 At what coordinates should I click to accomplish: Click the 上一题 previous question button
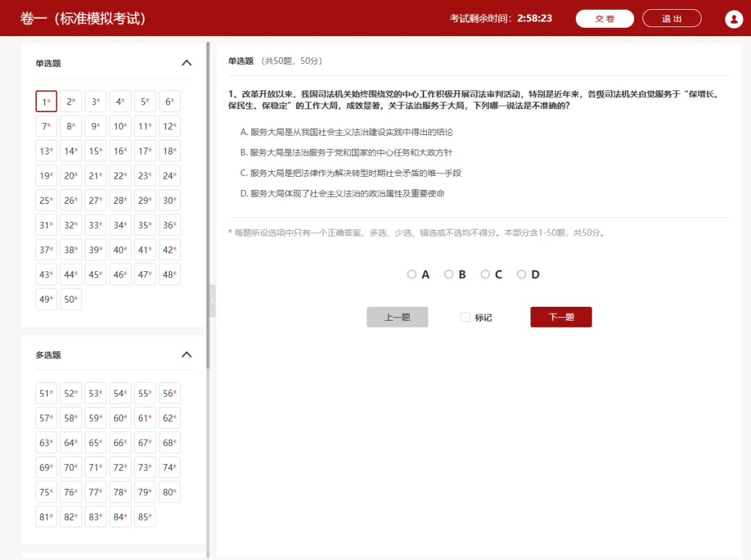[397, 317]
